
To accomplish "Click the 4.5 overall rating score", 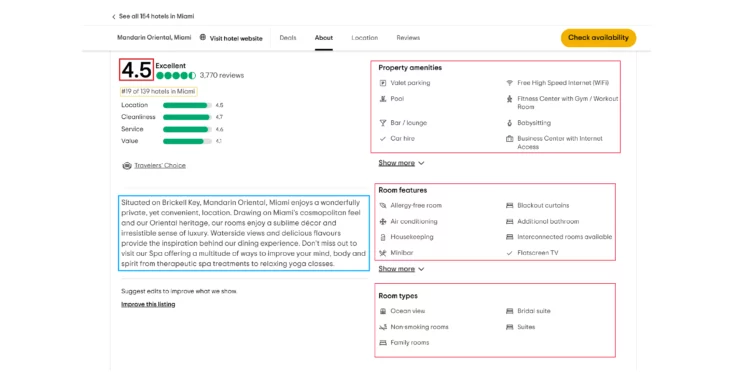I will click(137, 70).
